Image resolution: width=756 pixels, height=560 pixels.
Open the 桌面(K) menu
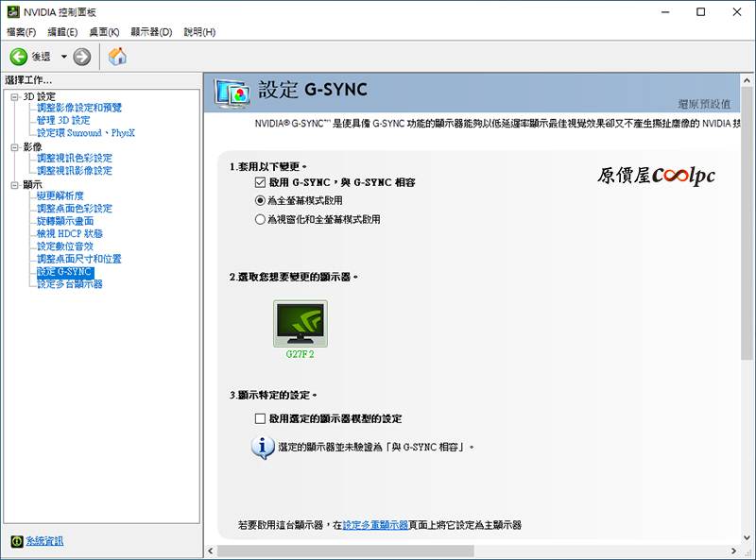(x=104, y=32)
